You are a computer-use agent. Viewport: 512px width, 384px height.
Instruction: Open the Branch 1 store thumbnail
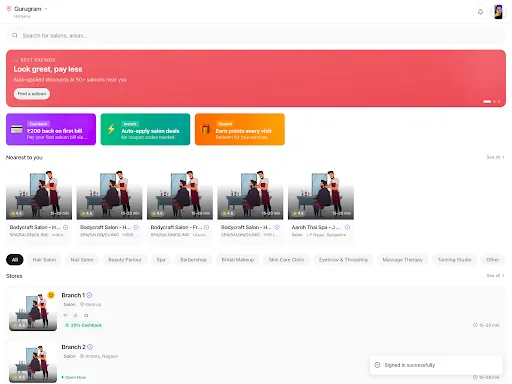(33, 311)
